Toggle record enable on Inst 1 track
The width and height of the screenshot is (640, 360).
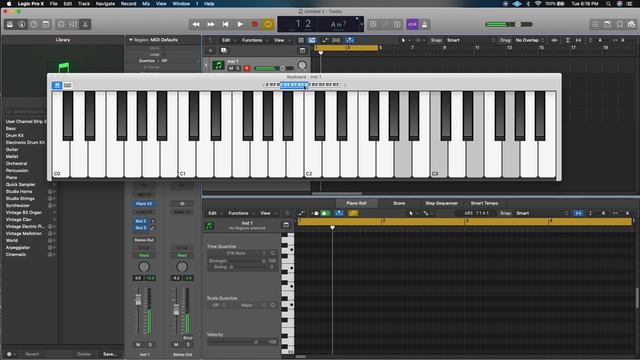tap(247, 68)
